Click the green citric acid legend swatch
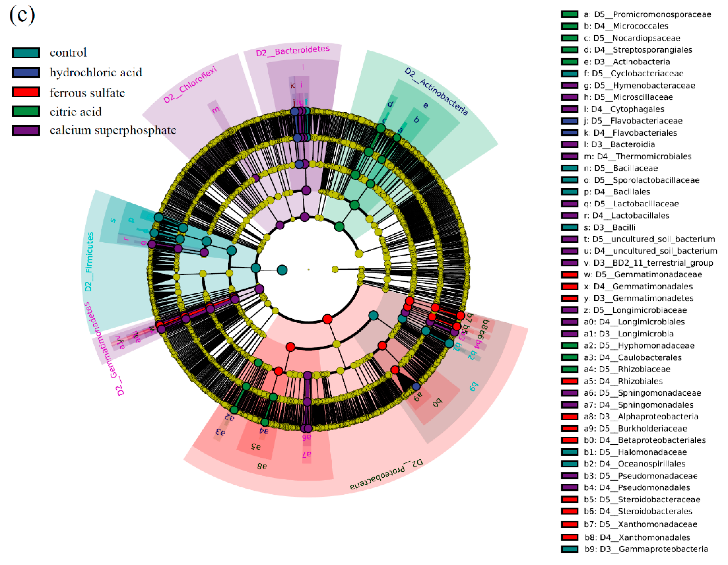 [x=26, y=111]
